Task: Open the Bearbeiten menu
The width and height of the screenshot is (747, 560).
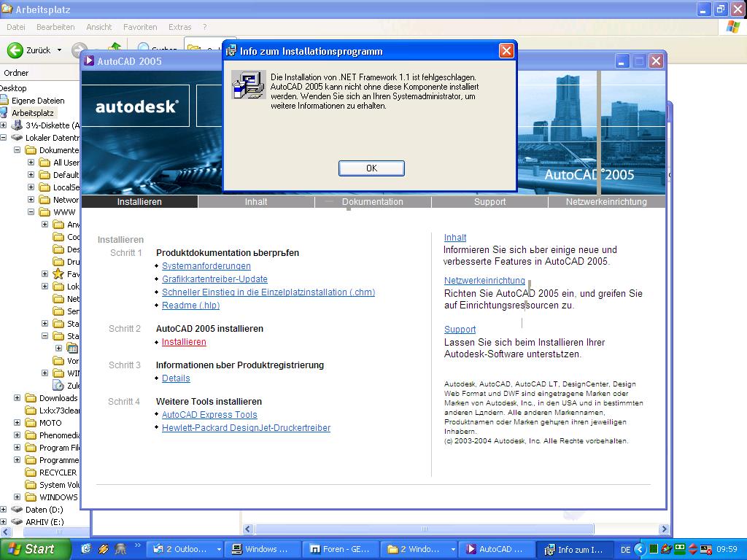Action: pos(55,27)
